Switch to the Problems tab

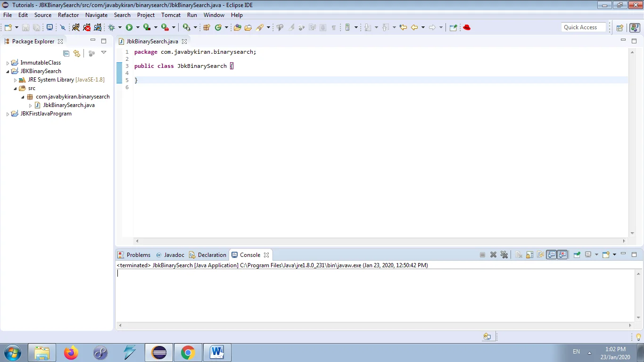137,255
